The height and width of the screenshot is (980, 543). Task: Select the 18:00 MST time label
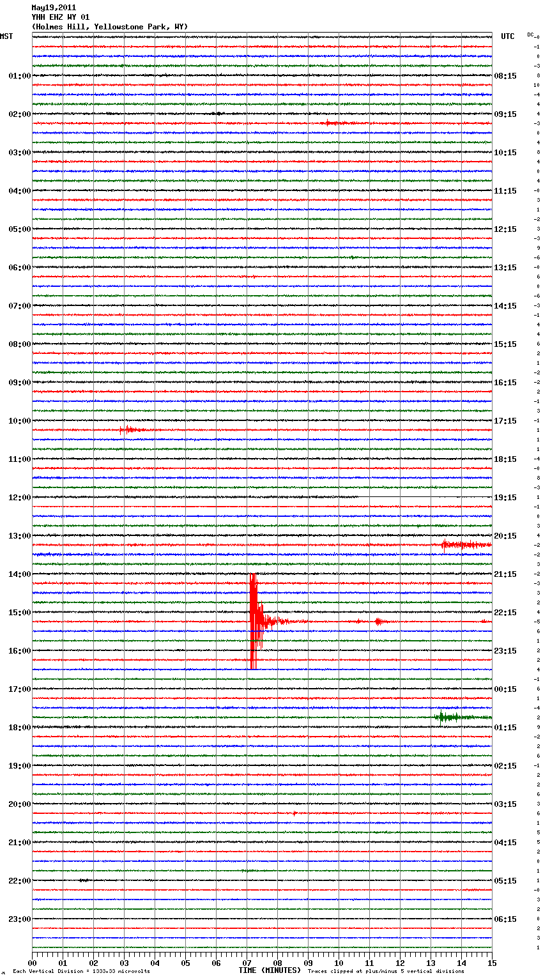pyautogui.click(x=20, y=728)
